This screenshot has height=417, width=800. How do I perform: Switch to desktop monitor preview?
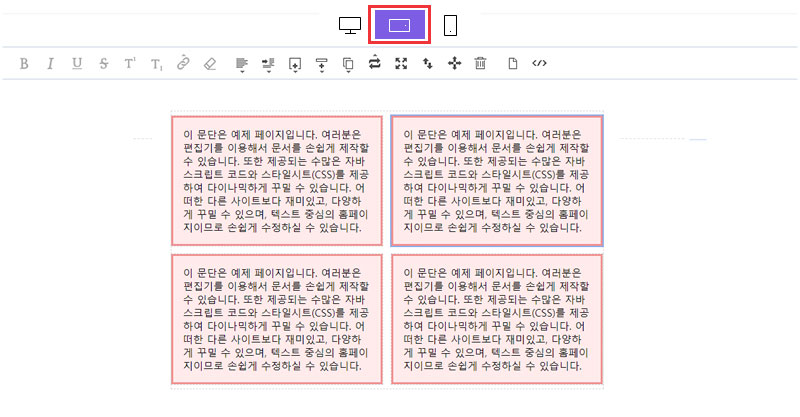349,25
